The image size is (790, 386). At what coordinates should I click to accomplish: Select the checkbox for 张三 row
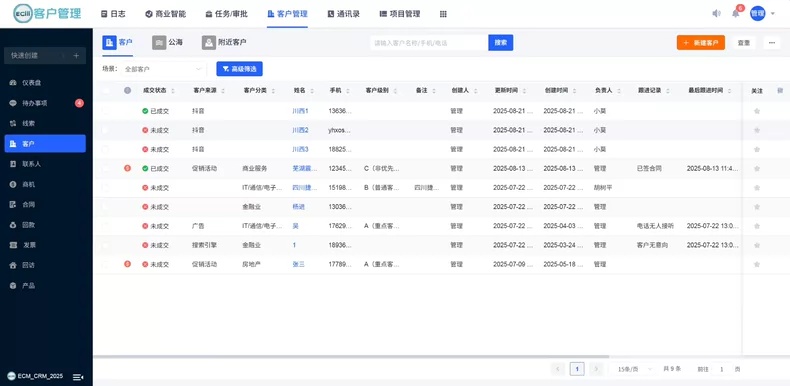105,264
